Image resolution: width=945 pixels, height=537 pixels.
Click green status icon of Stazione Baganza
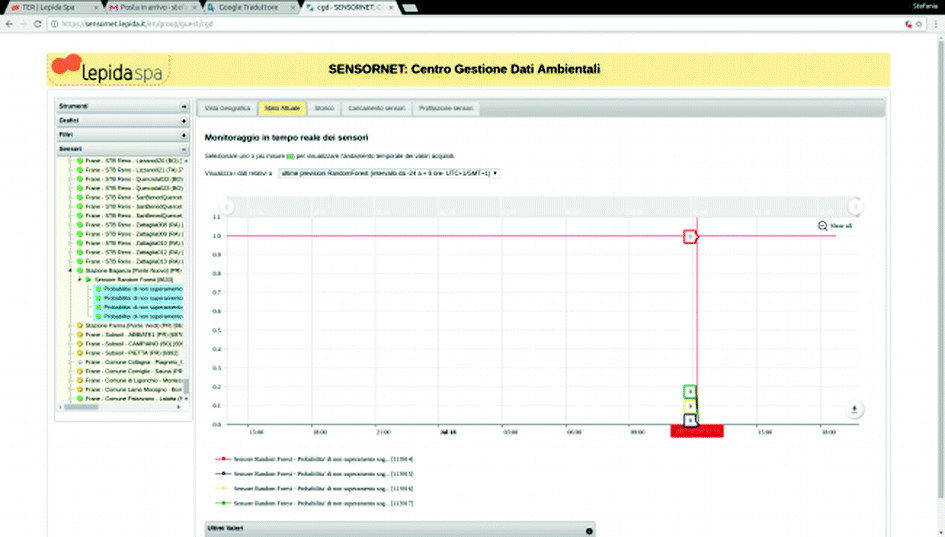tap(80, 271)
